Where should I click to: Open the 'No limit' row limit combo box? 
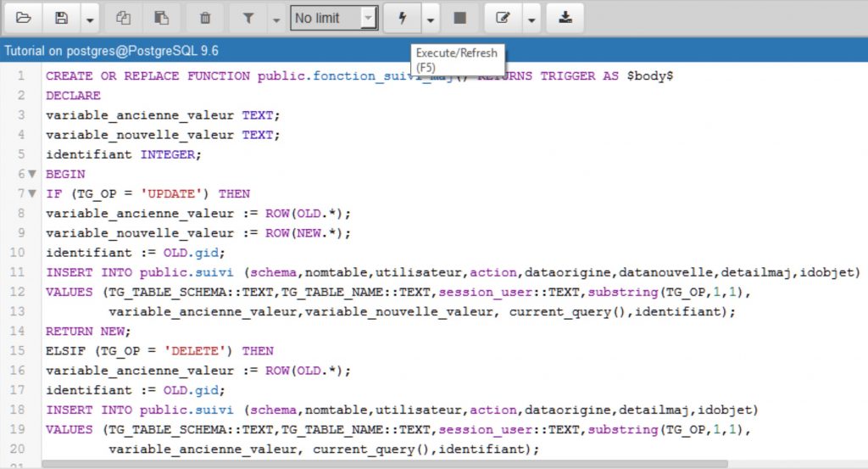tap(334, 18)
